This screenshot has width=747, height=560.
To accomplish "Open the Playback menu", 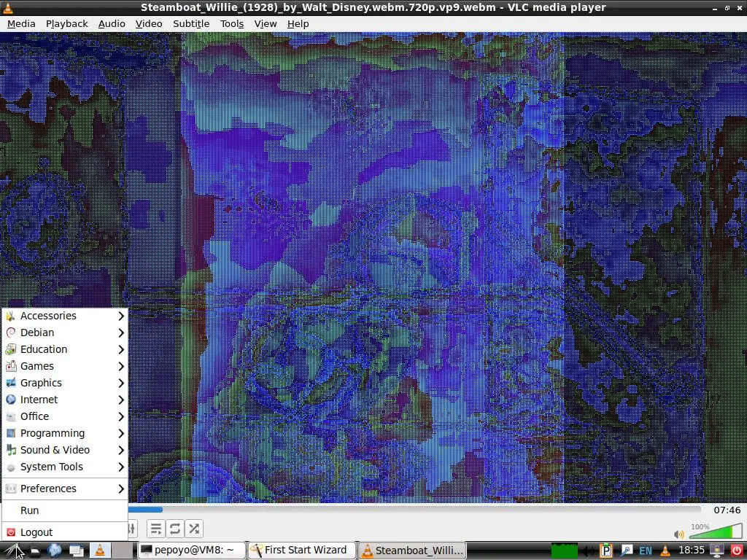I will pyautogui.click(x=66, y=24).
